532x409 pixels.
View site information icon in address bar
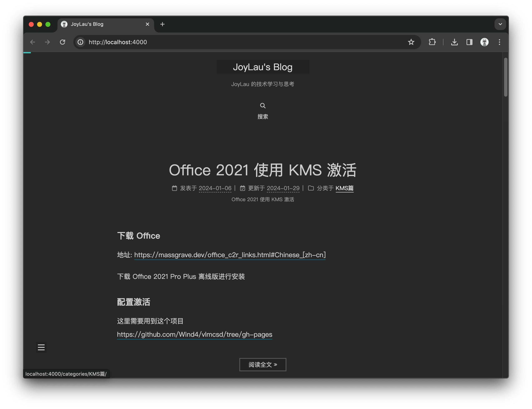81,42
